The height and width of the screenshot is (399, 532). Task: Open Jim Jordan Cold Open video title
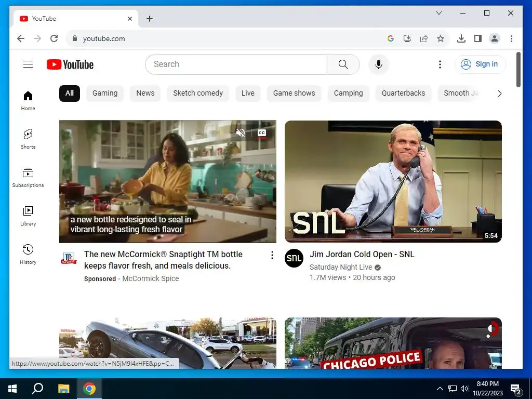[362, 255]
